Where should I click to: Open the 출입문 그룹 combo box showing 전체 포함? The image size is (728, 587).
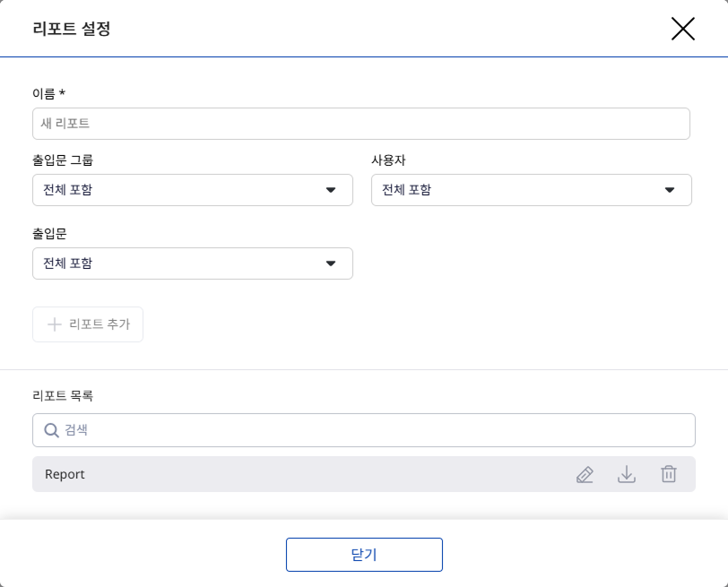click(179, 190)
